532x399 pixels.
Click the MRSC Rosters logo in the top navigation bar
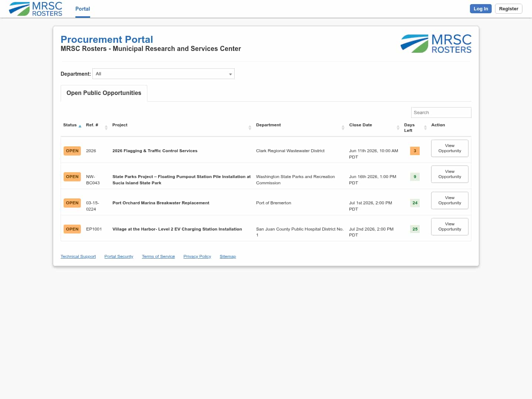tap(35, 9)
